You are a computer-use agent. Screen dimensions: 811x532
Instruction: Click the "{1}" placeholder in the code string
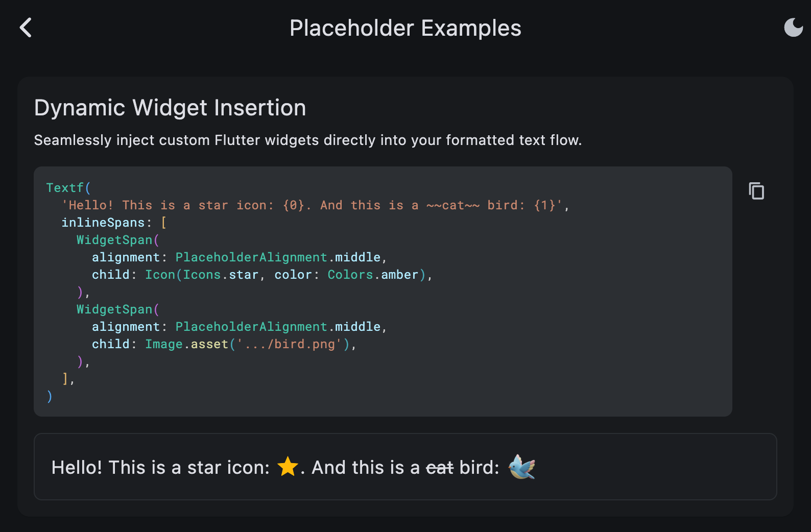(544, 205)
